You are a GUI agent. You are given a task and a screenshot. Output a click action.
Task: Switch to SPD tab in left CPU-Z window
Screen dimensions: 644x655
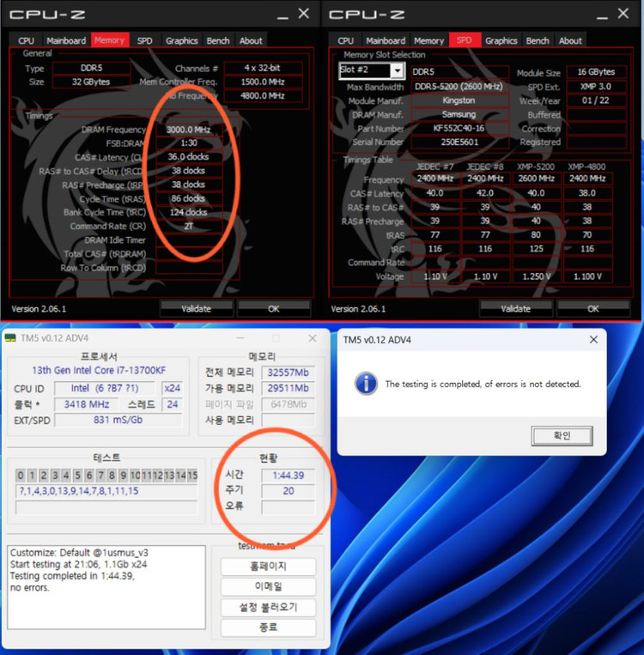point(144,40)
